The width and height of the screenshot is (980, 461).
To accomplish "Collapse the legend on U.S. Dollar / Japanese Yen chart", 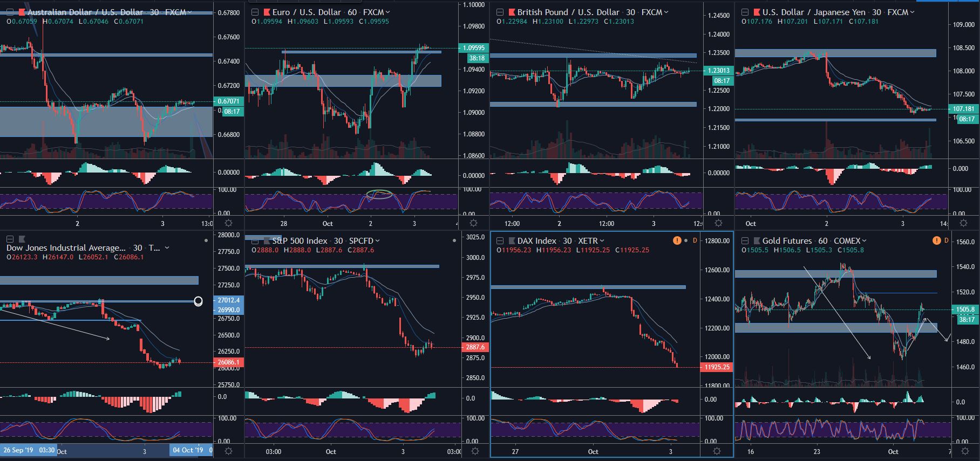I will coord(745,12).
